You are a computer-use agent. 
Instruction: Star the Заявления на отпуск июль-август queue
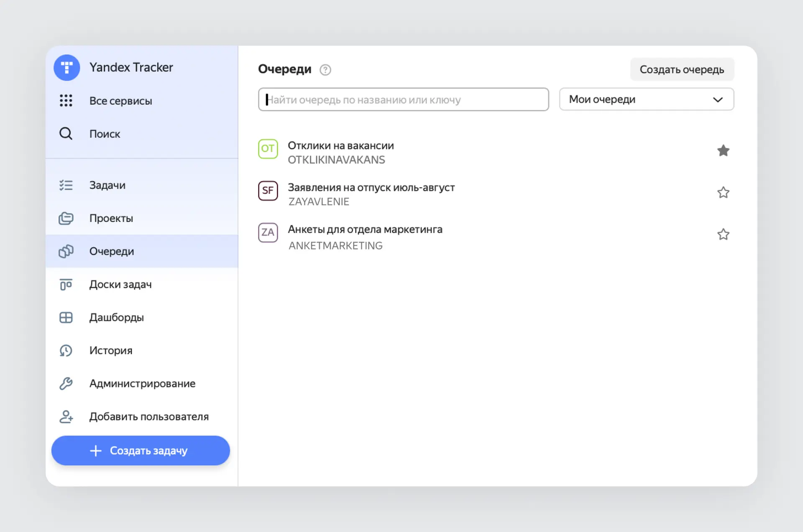point(723,193)
